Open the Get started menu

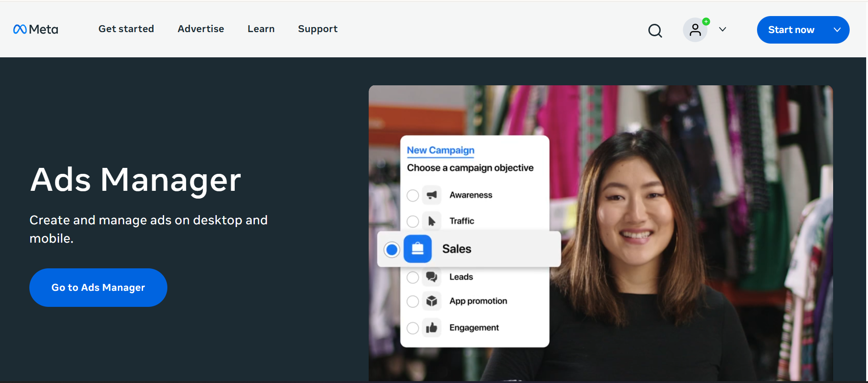(126, 29)
